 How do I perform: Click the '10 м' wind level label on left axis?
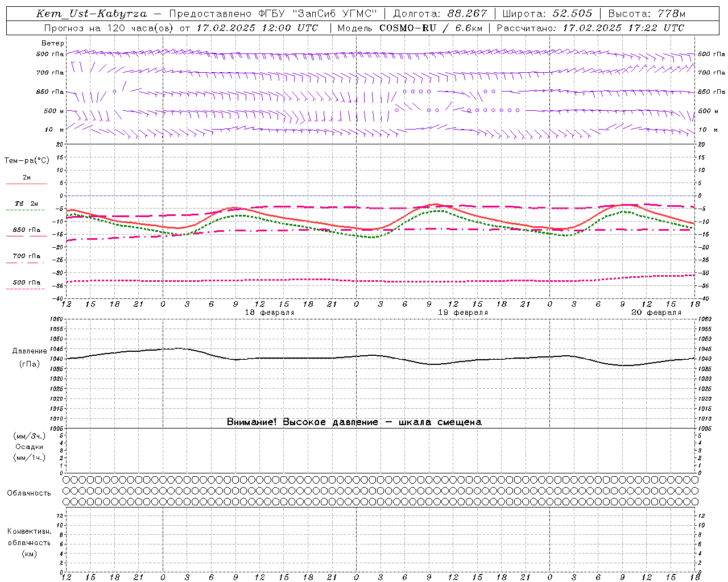[54, 130]
